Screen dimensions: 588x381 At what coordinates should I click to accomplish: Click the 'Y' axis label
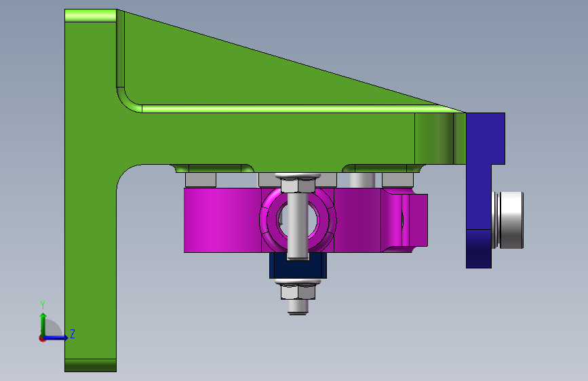[x=43, y=305]
